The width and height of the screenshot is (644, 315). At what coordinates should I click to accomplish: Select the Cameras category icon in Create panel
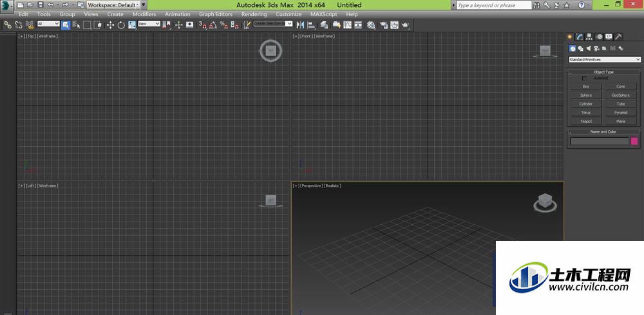coord(596,48)
